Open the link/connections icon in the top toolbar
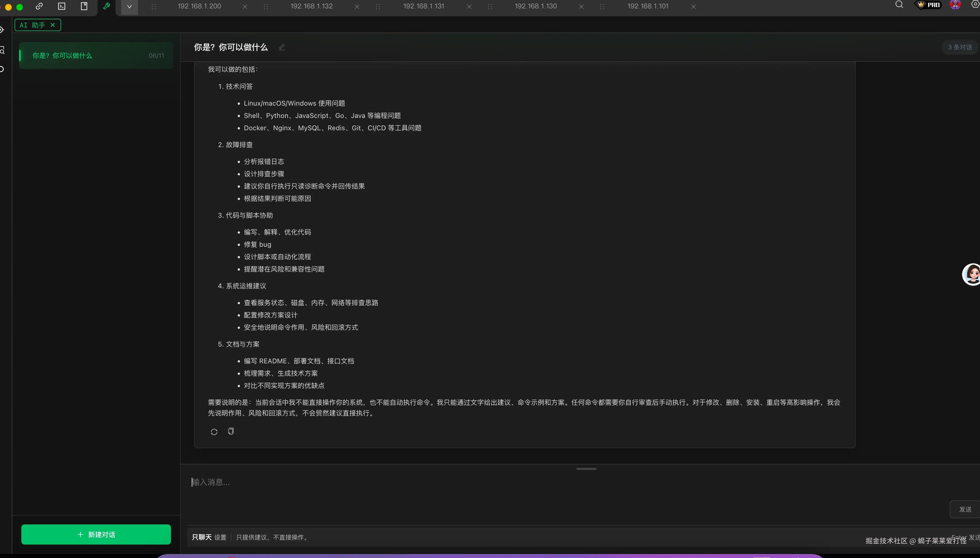The height and width of the screenshot is (558, 980). (x=39, y=6)
